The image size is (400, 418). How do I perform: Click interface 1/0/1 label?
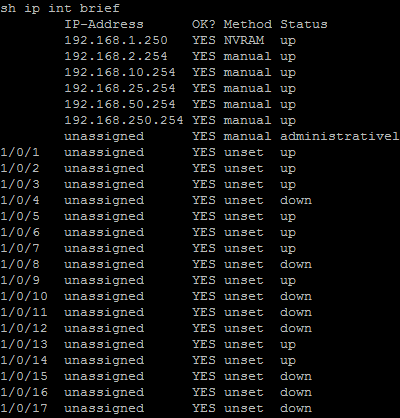20,152
